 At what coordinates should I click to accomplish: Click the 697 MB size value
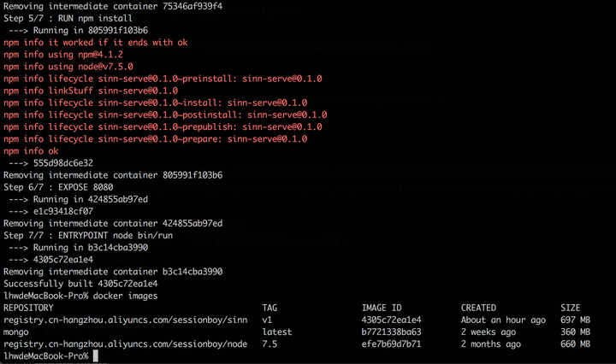tap(575, 320)
